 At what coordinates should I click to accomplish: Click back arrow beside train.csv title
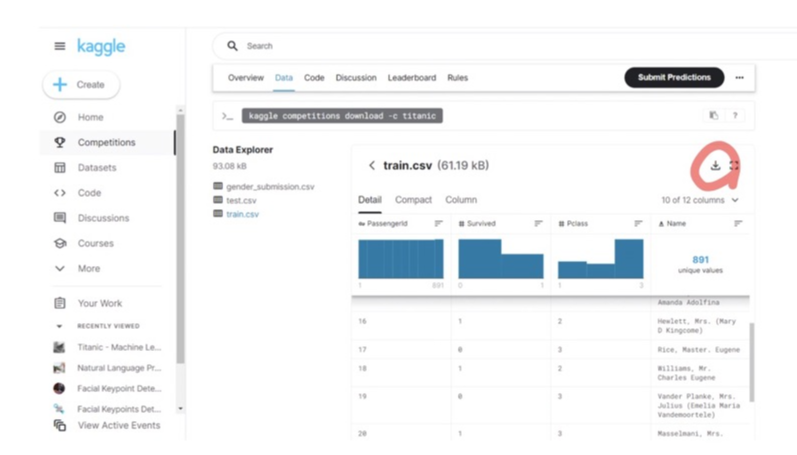point(372,166)
